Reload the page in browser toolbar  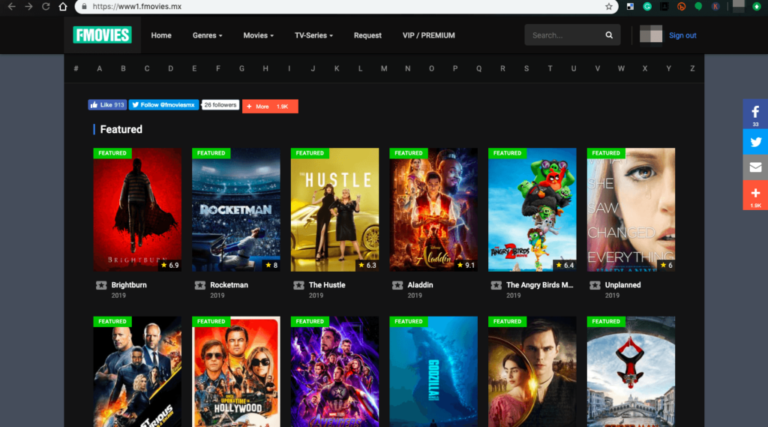[46, 6]
